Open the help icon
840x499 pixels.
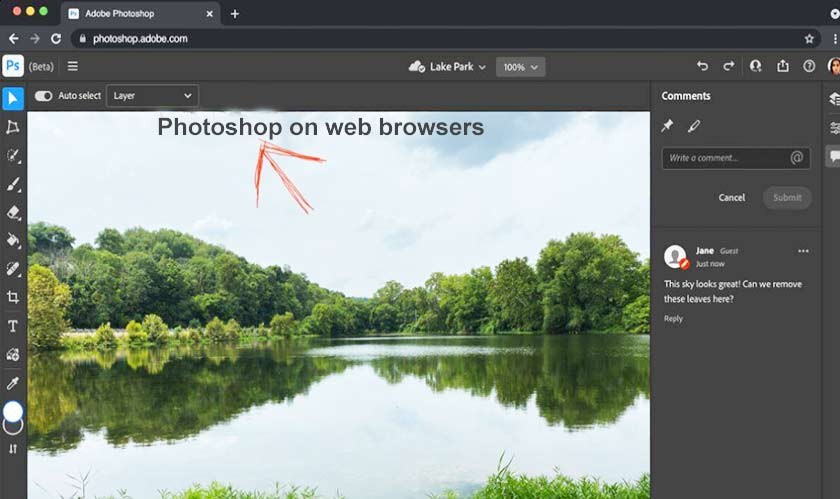[809, 66]
